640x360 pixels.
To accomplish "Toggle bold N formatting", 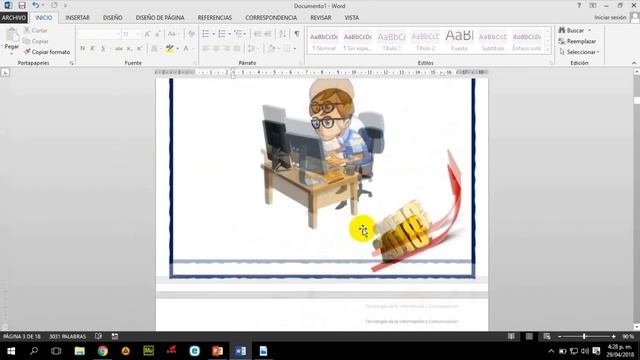I will point(82,49).
